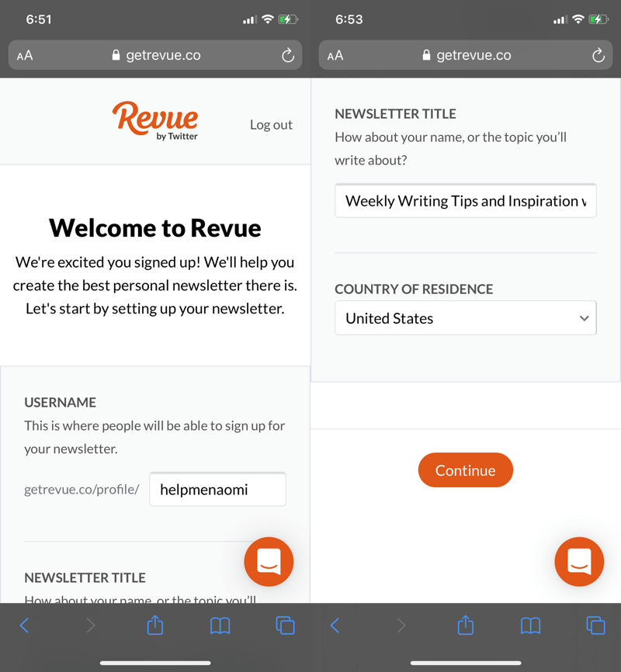Click the orange Continue button
This screenshot has width=621, height=672.
pyautogui.click(x=465, y=470)
